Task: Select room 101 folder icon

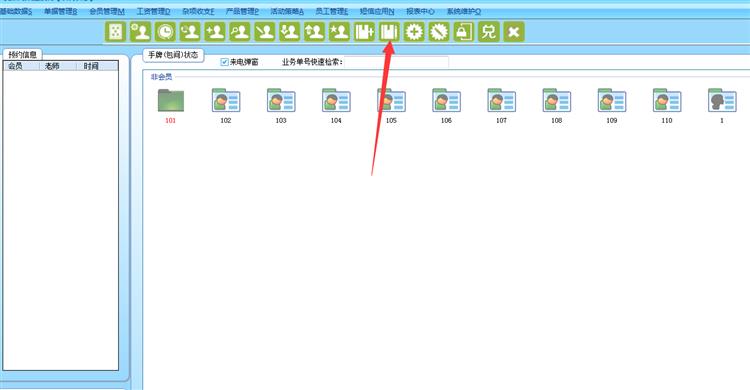Action: [171, 101]
